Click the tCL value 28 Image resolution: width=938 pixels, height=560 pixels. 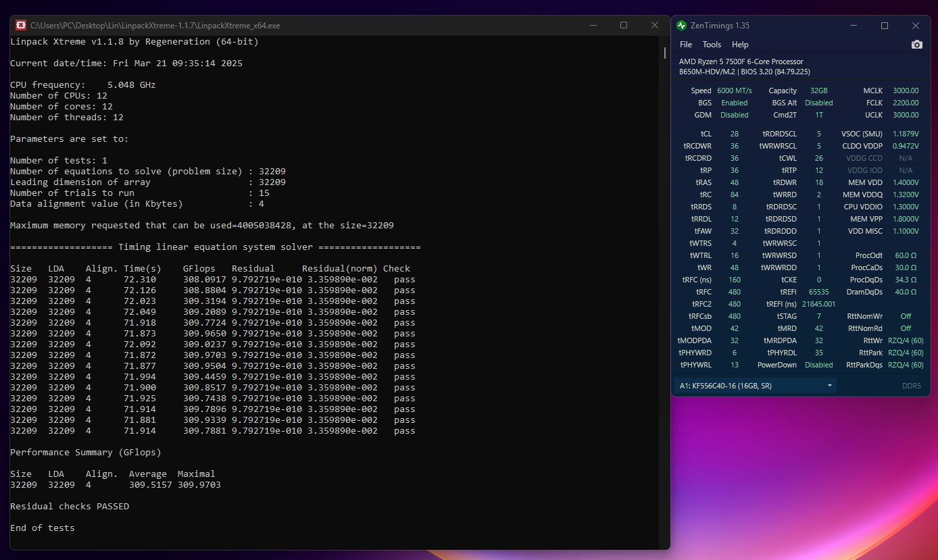tap(735, 134)
